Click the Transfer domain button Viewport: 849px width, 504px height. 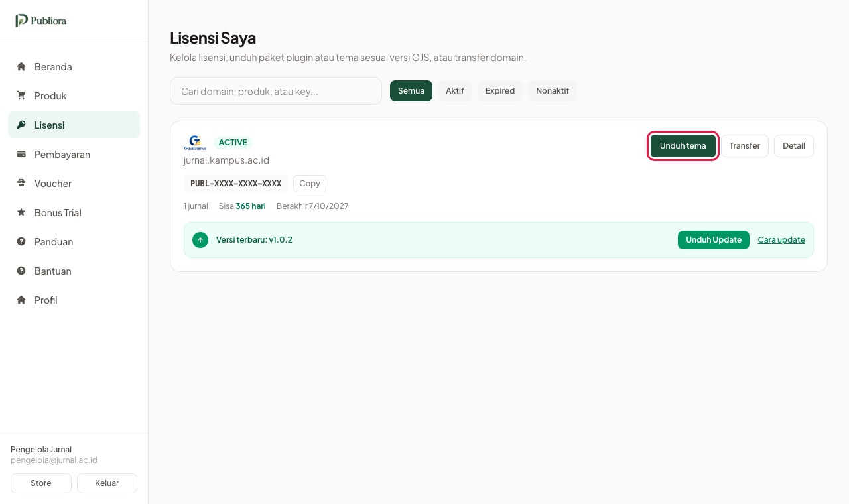coord(745,146)
